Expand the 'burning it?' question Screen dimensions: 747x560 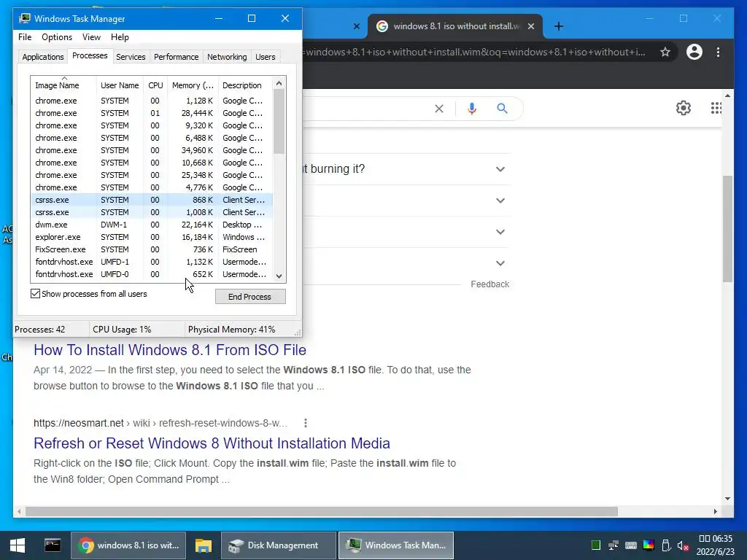point(500,169)
